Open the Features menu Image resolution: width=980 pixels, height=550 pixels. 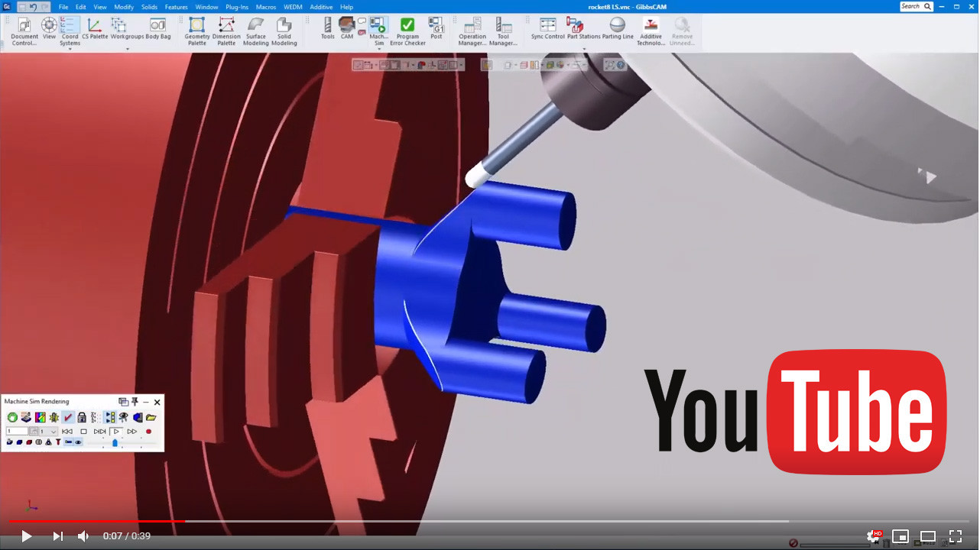click(177, 7)
